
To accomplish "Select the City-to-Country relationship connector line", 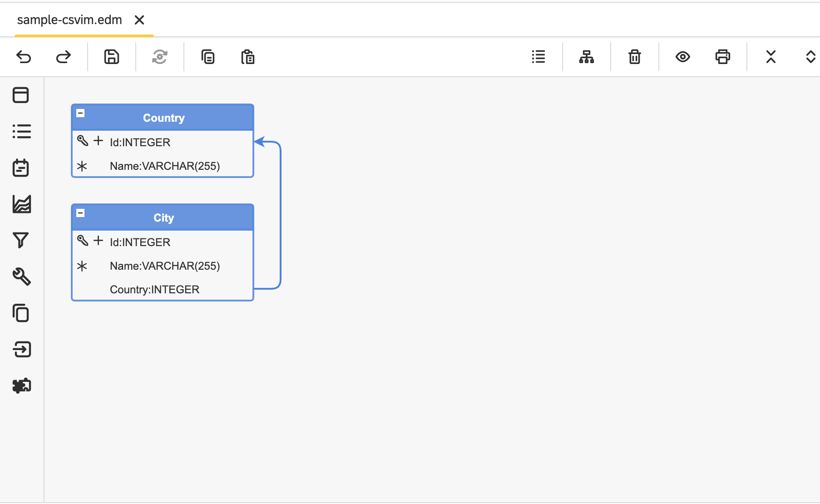I will (281, 215).
